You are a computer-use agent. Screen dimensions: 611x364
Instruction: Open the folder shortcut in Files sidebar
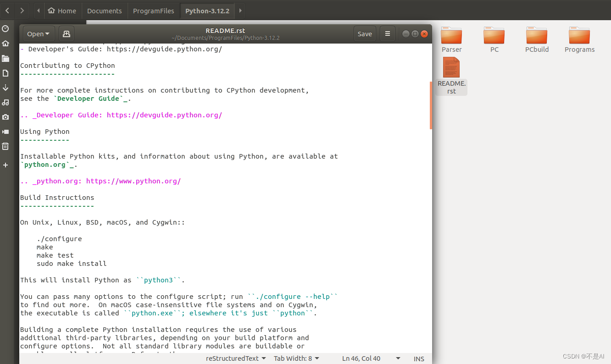pyautogui.click(x=6, y=58)
